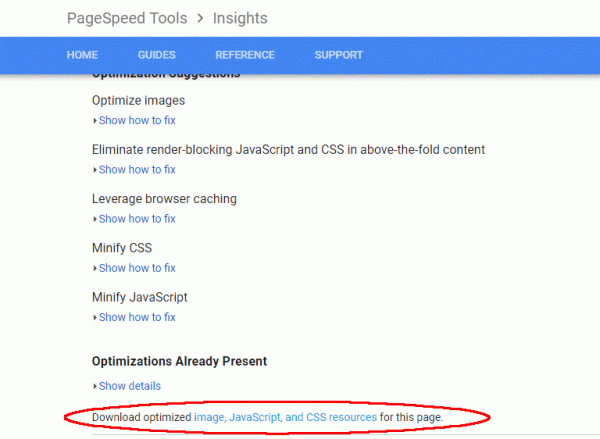Click the Eliminate render-blocking JavaScript heading
Image resolution: width=600 pixels, height=439 pixels.
tap(288, 149)
